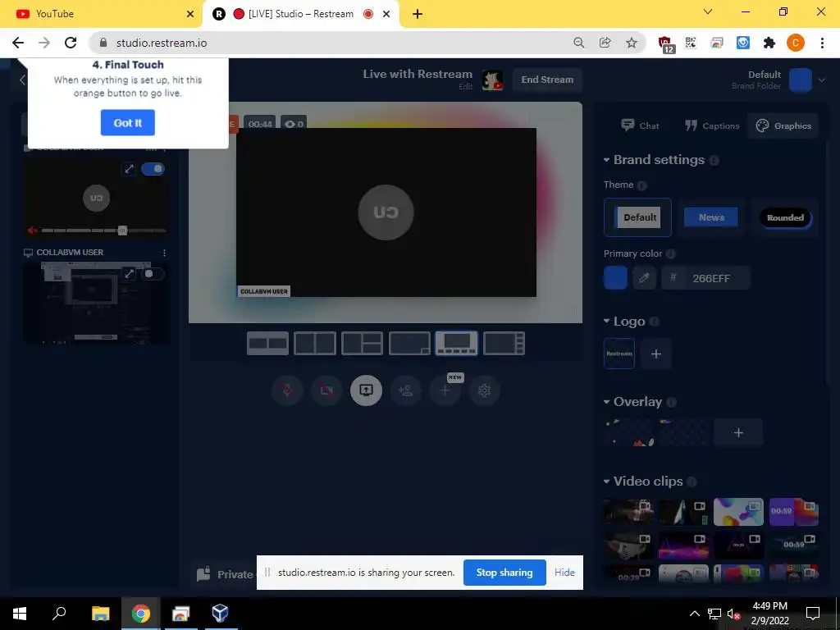Viewport: 840px width, 630px height.
Task: Edit the Live with Restream title
Action: click(466, 86)
